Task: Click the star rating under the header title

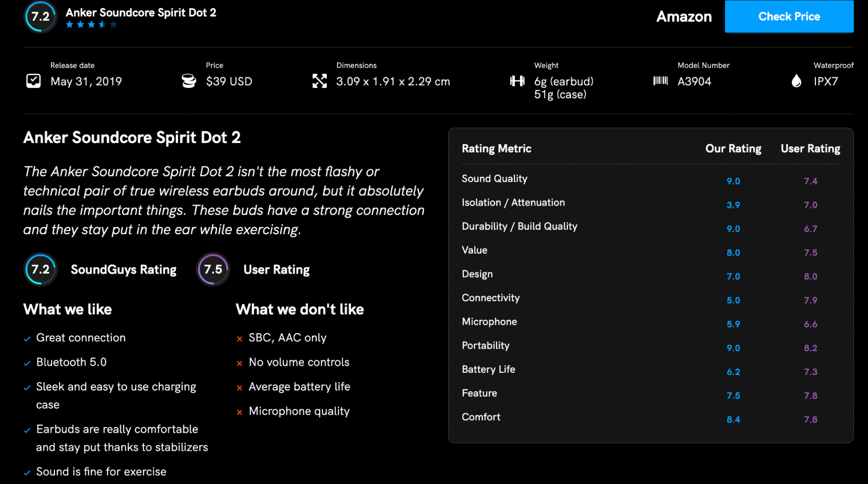Action: 91,25
